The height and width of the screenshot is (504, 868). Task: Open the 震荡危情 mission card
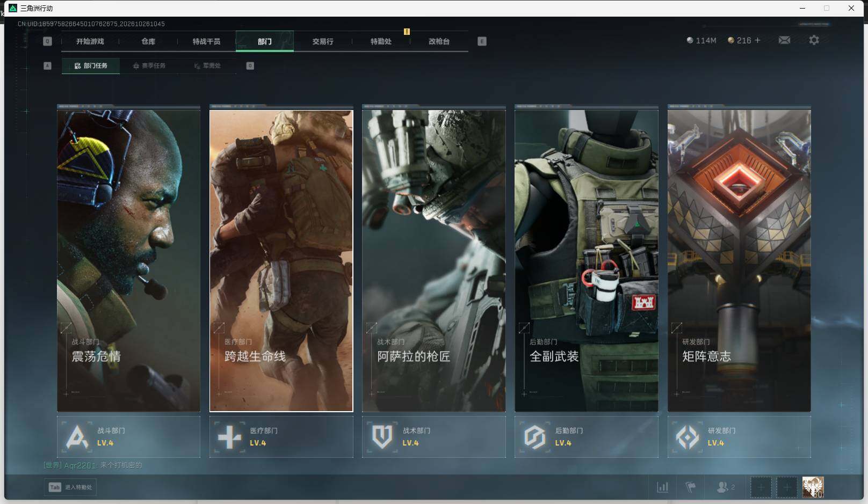[128, 260]
